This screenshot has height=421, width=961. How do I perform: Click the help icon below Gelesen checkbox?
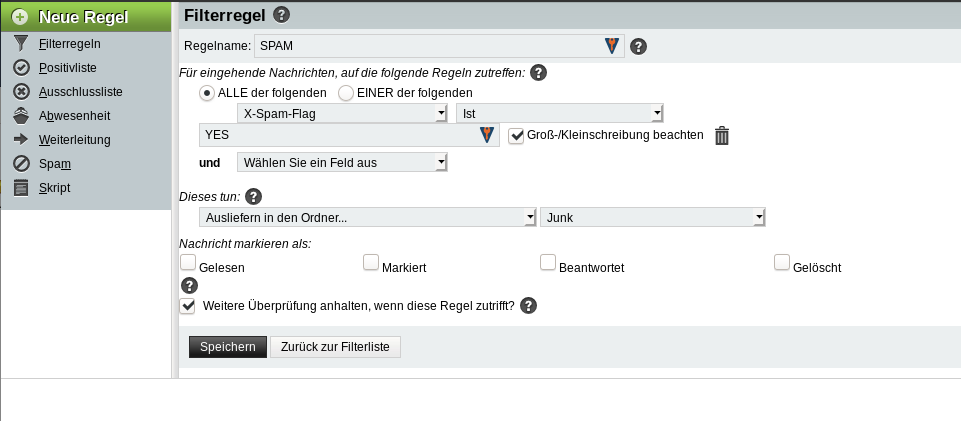coord(188,286)
